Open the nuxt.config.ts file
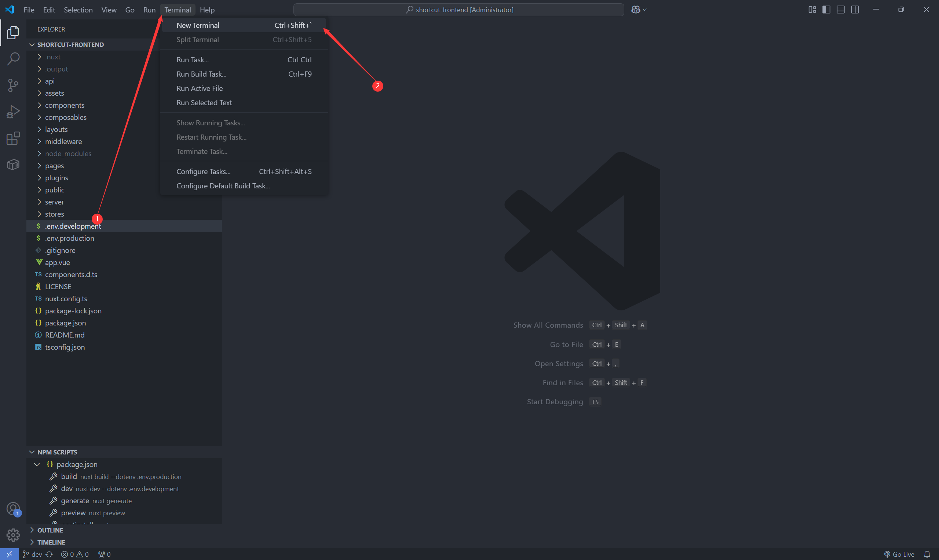 (x=124, y=298)
